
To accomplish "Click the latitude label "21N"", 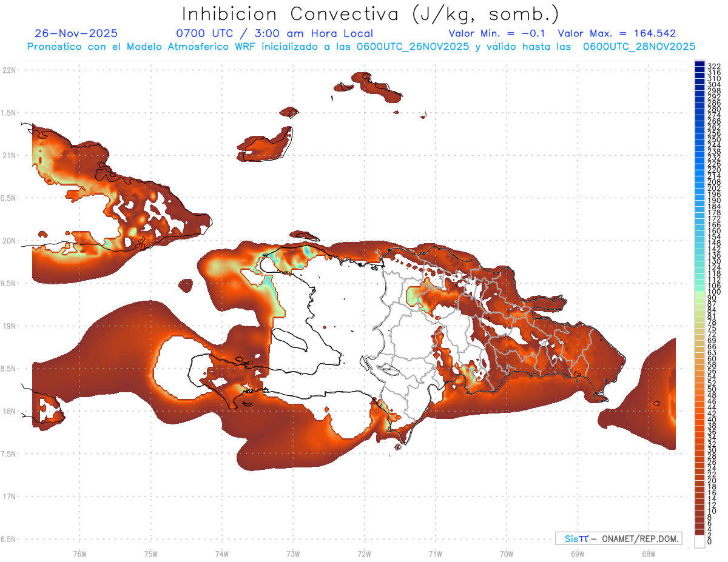I will [x=8, y=155].
